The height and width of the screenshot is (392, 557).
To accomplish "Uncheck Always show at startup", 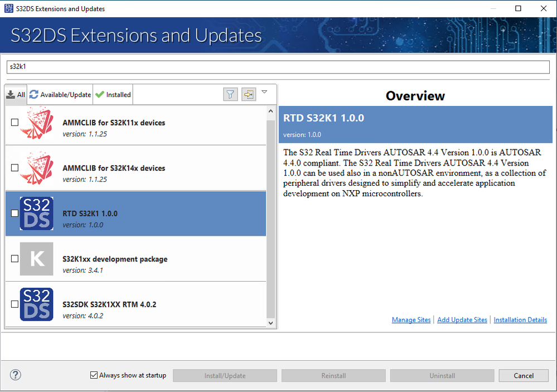I will click(x=94, y=375).
